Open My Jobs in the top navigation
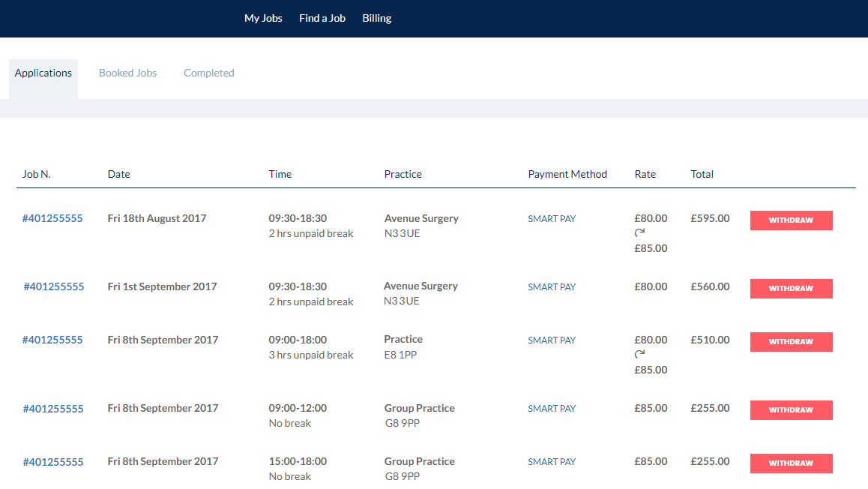Screen dimensions: 868x489 [264, 18]
